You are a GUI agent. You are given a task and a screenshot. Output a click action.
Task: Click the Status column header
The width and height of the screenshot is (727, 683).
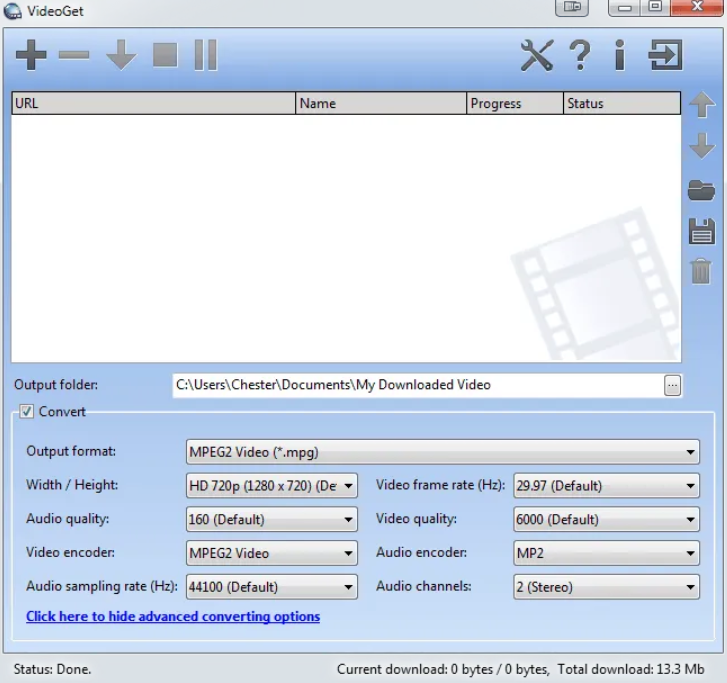coord(622,103)
